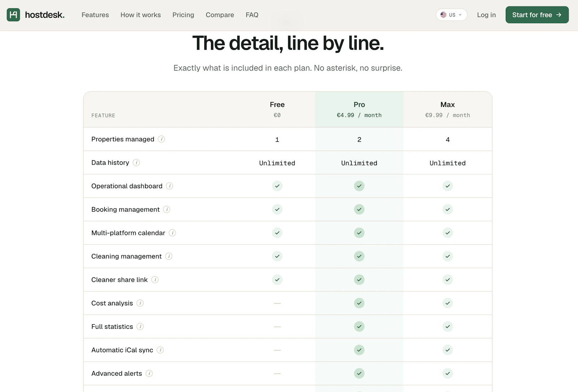Click Multi-platform calendar info icon
Image resolution: width=578 pixels, height=392 pixels.
coord(172,233)
